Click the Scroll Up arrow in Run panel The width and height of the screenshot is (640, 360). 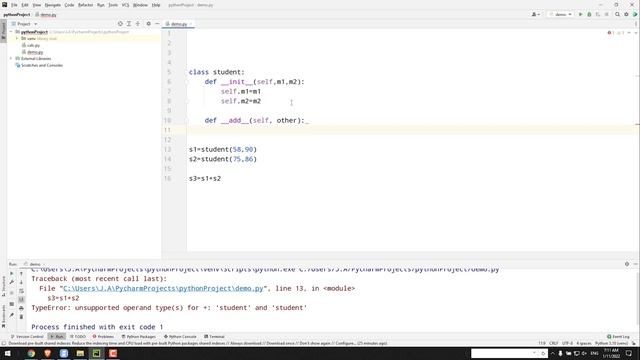tap(21, 274)
